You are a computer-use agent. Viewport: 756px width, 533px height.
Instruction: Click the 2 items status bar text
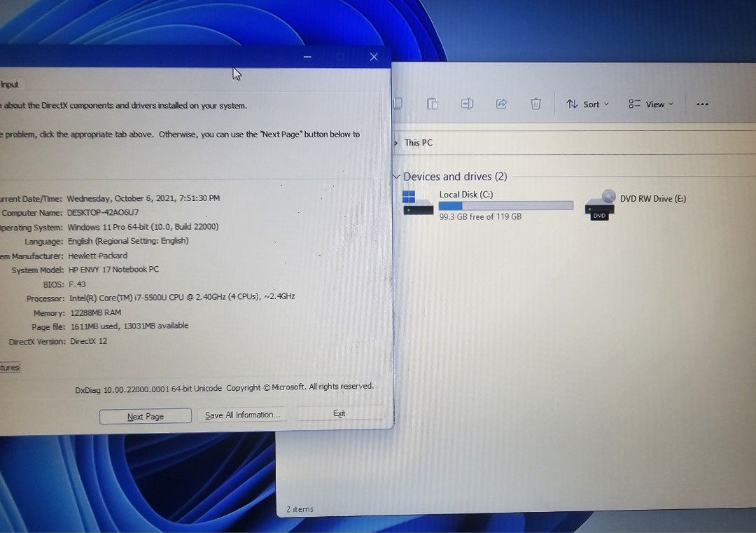[300, 509]
